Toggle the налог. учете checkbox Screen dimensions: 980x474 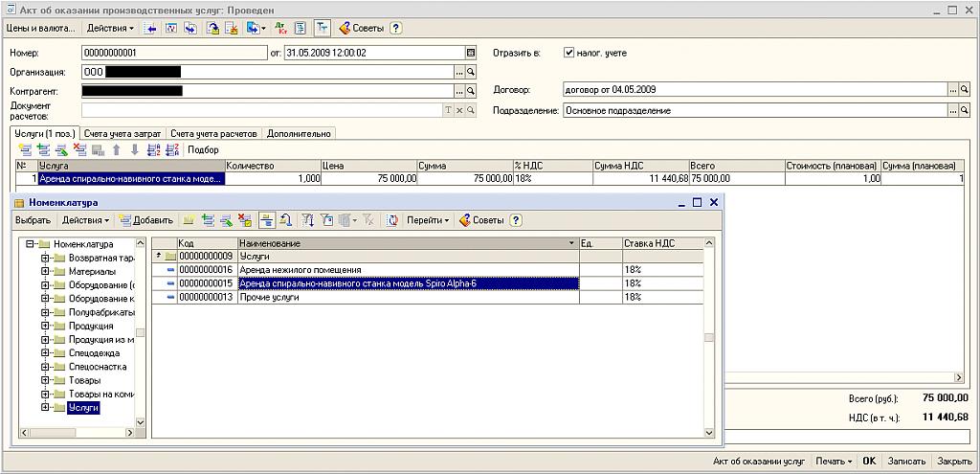coord(569,53)
